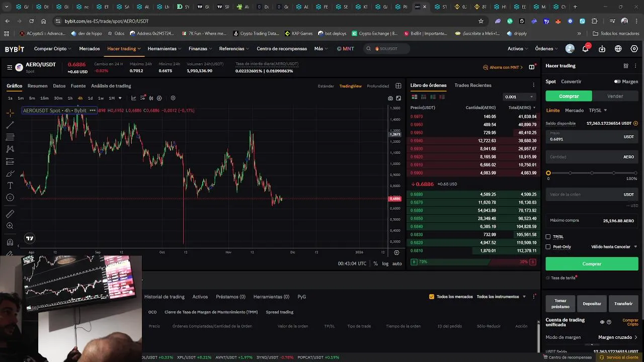This screenshot has width=644, height=362.
Task: Switch to Profundidad chart view
Action: coord(378,86)
